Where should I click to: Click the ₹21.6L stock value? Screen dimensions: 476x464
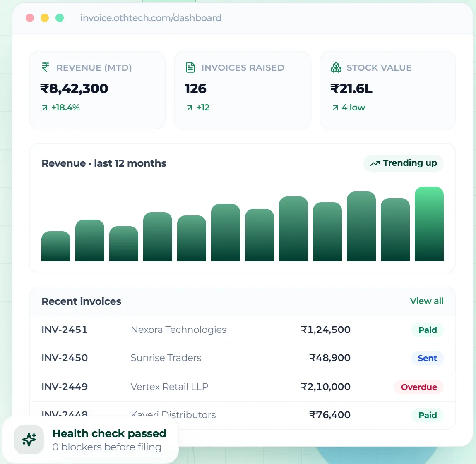pyautogui.click(x=351, y=89)
